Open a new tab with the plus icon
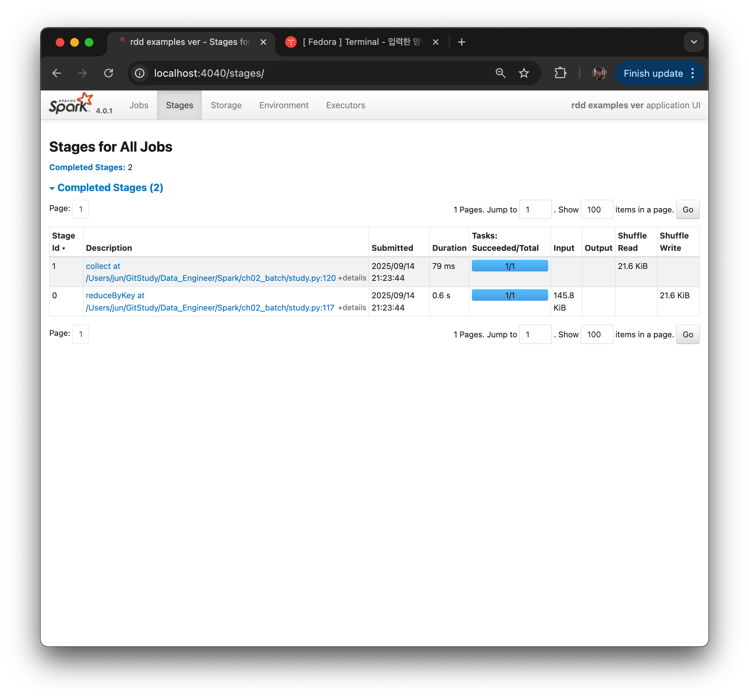 coord(462,42)
